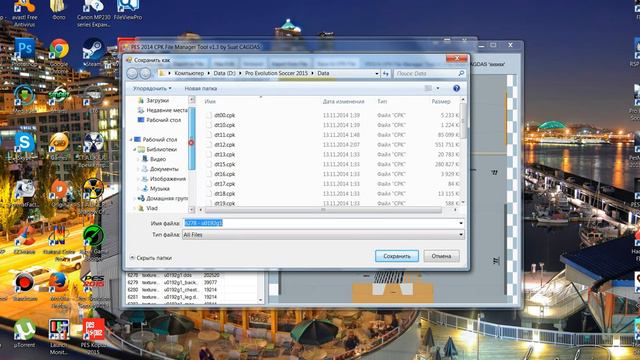Click Data (D:) in the address breadcrumb
This screenshot has height=360, width=640.
tap(224, 73)
